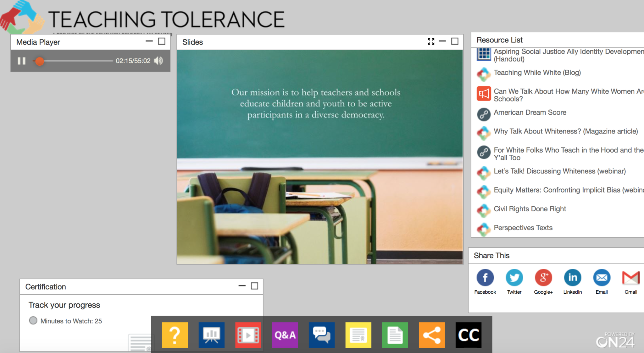
Task: Open the blue Slides presentation dock icon
Action: [x=211, y=335]
